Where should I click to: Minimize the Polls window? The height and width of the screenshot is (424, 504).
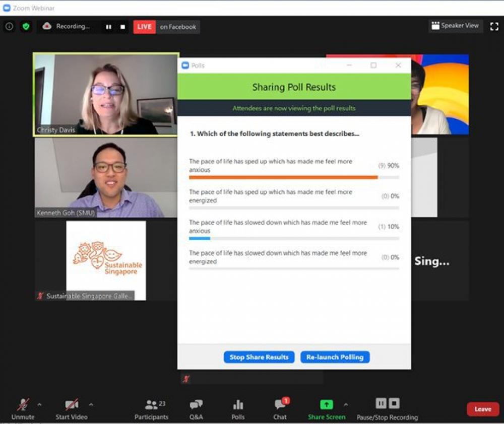click(x=349, y=65)
